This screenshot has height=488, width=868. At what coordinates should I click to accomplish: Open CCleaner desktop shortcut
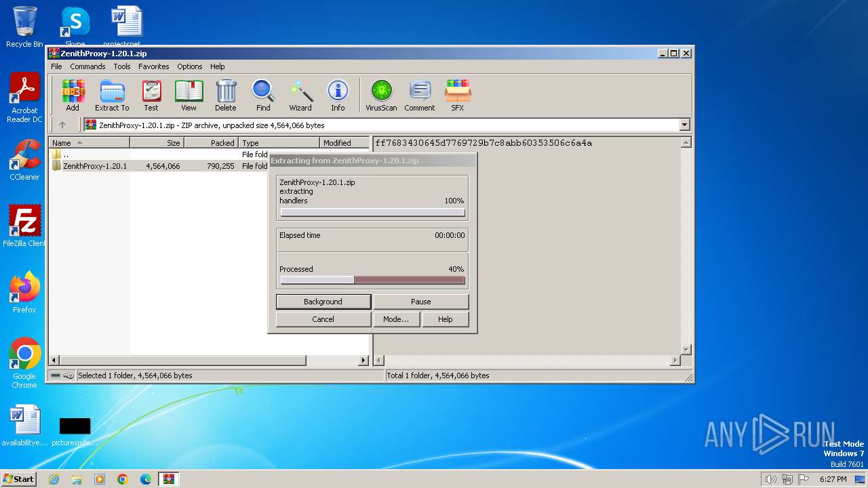[24, 160]
